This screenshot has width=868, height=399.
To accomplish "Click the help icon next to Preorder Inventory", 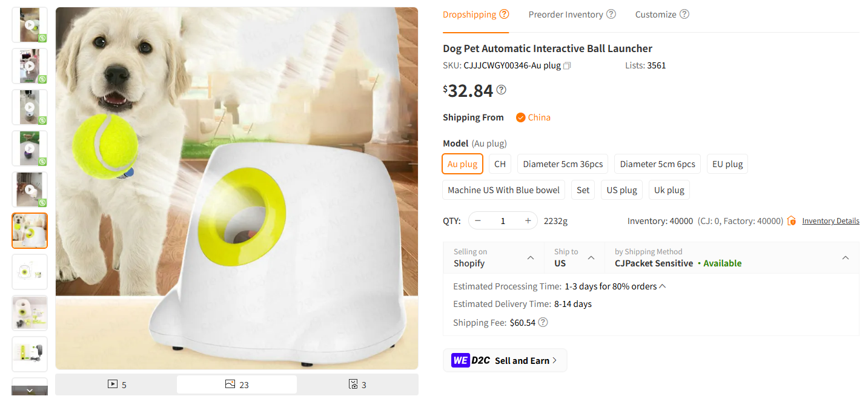I will click(x=611, y=14).
